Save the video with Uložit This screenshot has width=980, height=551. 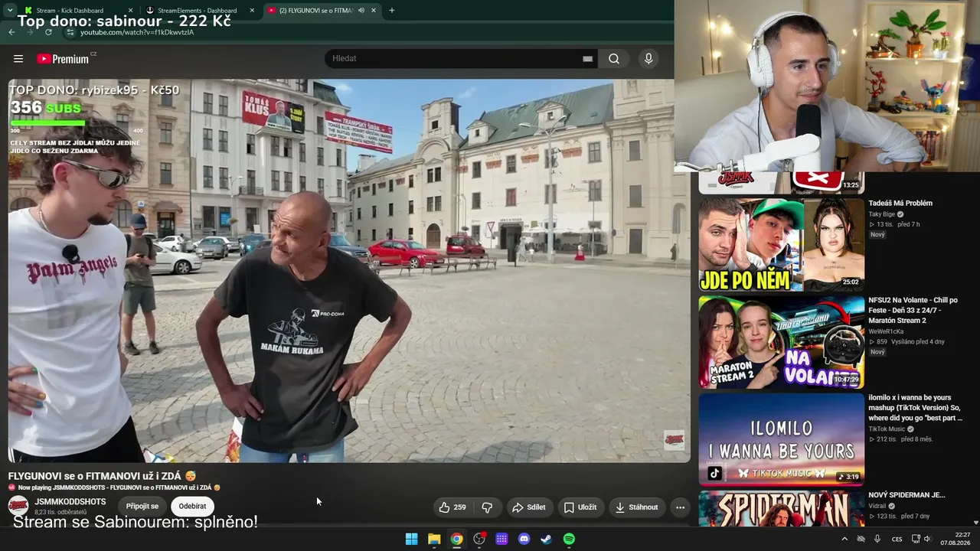tap(580, 507)
